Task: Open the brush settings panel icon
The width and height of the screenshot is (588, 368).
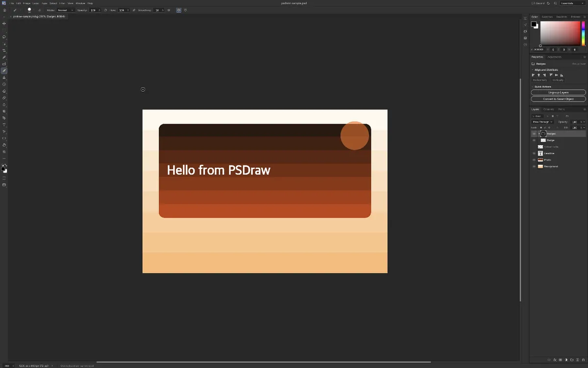Action: tap(40, 10)
